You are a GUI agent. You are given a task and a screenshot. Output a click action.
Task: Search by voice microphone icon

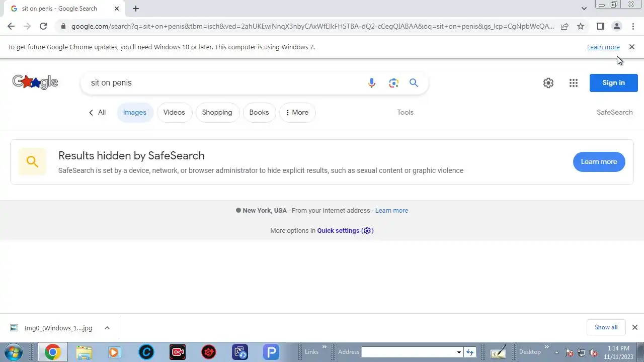(x=372, y=83)
